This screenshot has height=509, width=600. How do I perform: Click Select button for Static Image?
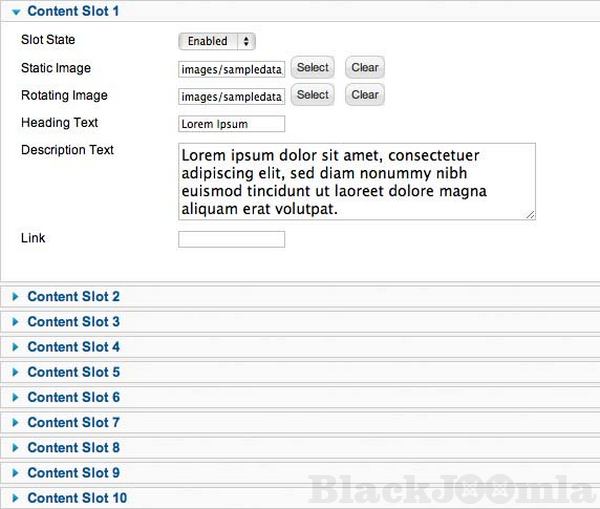(x=312, y=68)
